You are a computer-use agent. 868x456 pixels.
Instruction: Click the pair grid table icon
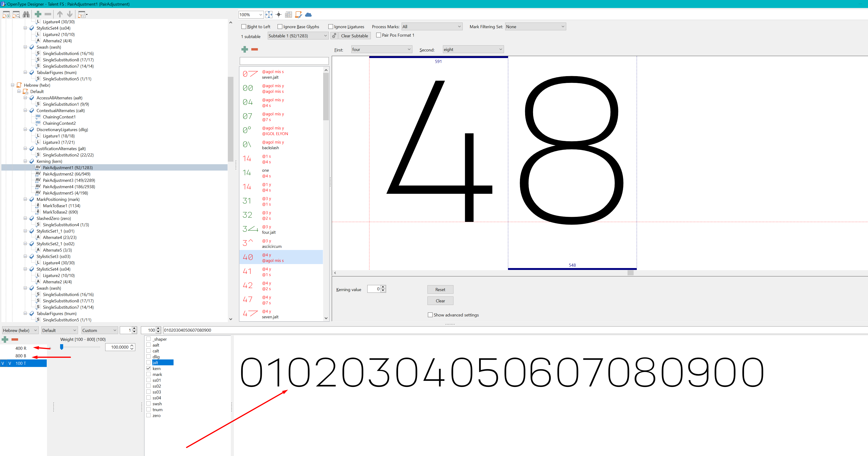coord(288,15)
